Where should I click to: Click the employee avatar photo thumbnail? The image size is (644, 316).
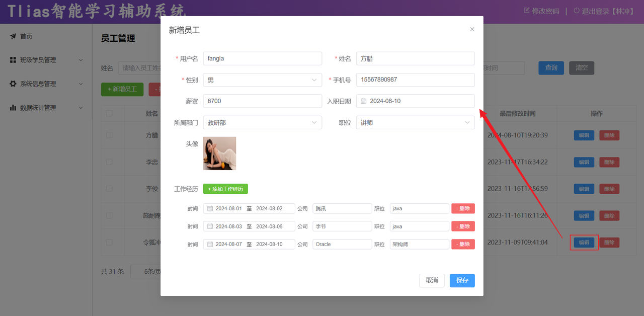pos(219,153)
